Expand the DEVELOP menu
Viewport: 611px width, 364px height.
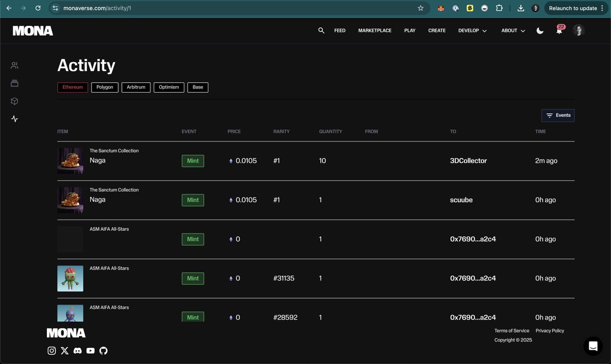pyautogui.click(x=473, y=31)
